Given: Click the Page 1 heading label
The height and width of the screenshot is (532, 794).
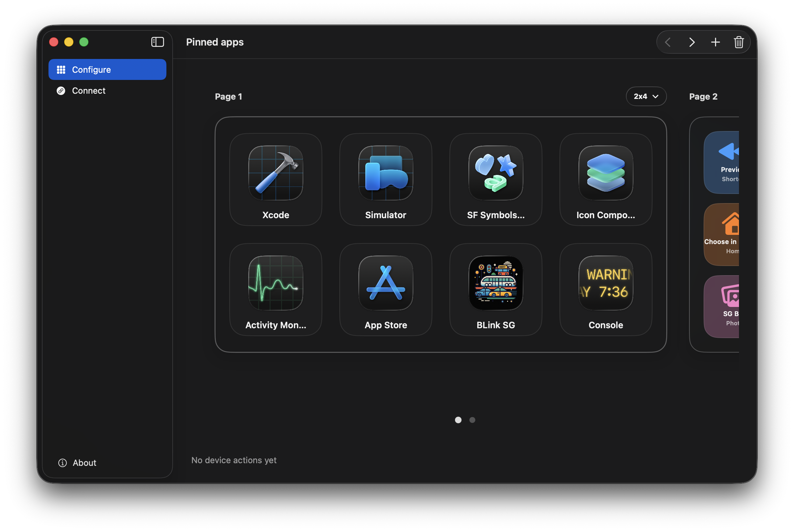Looking at the screenshot, I should [x=228, y=97].
